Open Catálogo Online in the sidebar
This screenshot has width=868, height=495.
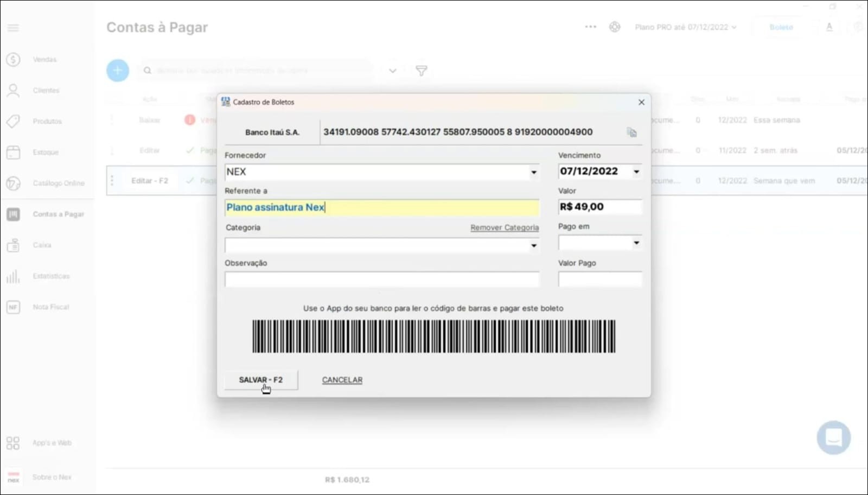pos(59,183)
